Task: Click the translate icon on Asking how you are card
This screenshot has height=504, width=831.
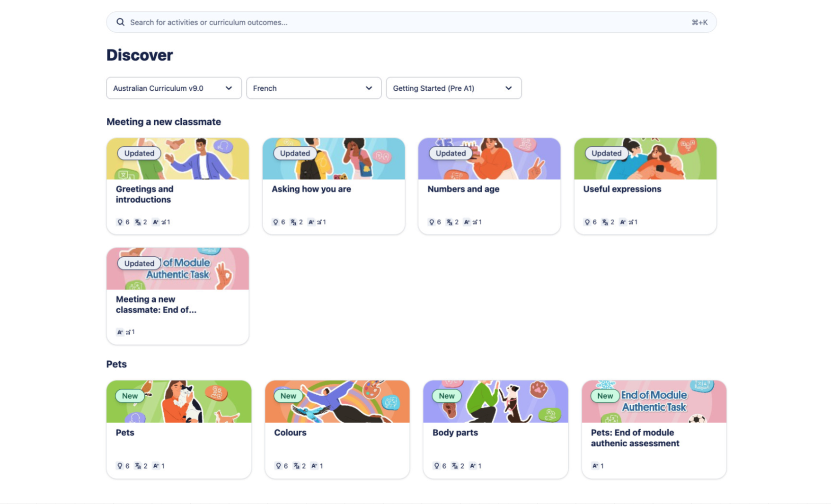Action: (x=293, y=222)
